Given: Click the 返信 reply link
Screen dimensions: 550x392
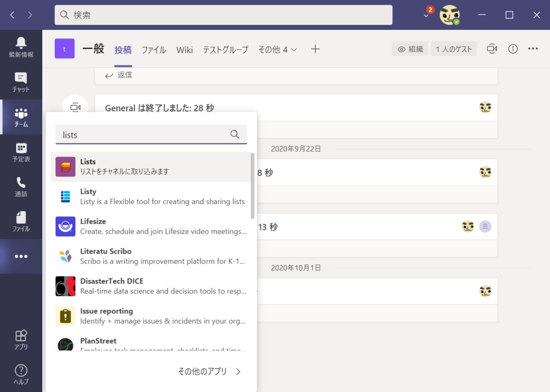Looking at the screenshot, I should [118, 75].
